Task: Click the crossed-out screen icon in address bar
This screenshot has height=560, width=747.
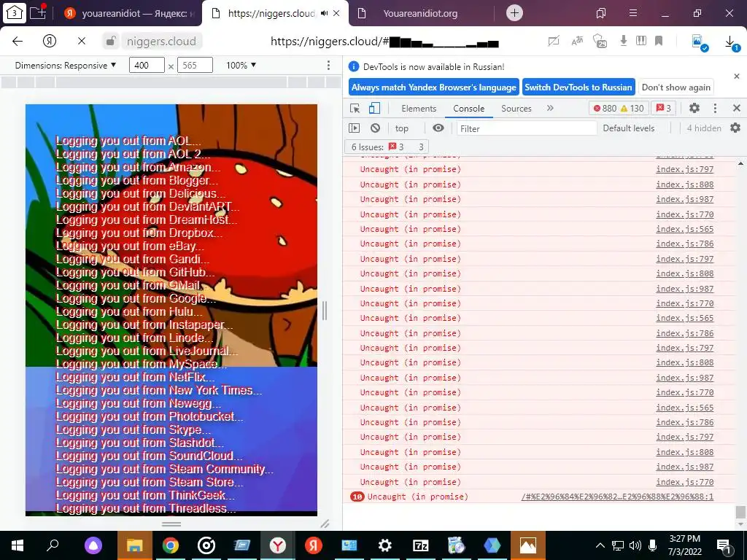Action: point(554,41)
